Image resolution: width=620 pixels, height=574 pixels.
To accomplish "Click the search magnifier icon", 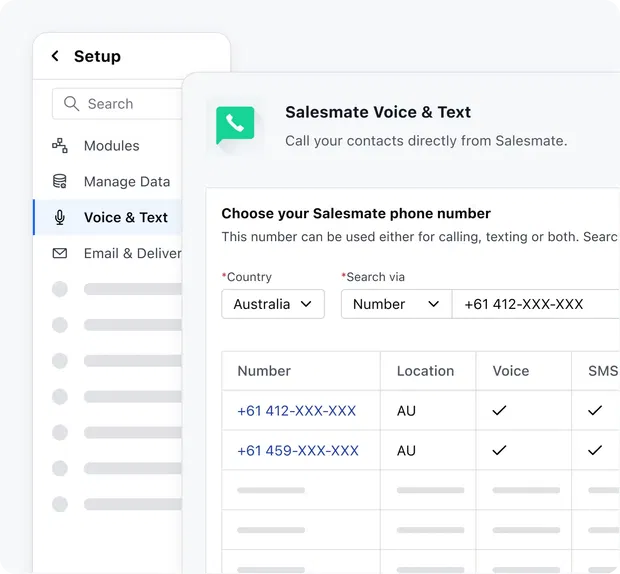I will coord(71,104).
